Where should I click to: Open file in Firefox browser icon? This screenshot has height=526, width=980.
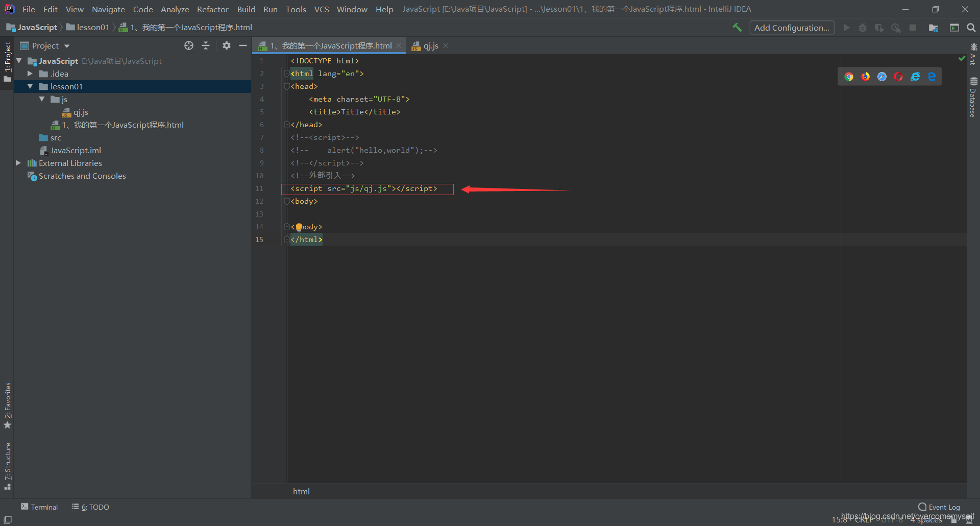click(866, 77)
